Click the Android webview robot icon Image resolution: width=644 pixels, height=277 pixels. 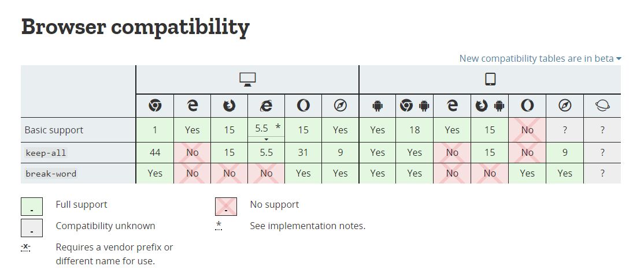click(377, 106)
